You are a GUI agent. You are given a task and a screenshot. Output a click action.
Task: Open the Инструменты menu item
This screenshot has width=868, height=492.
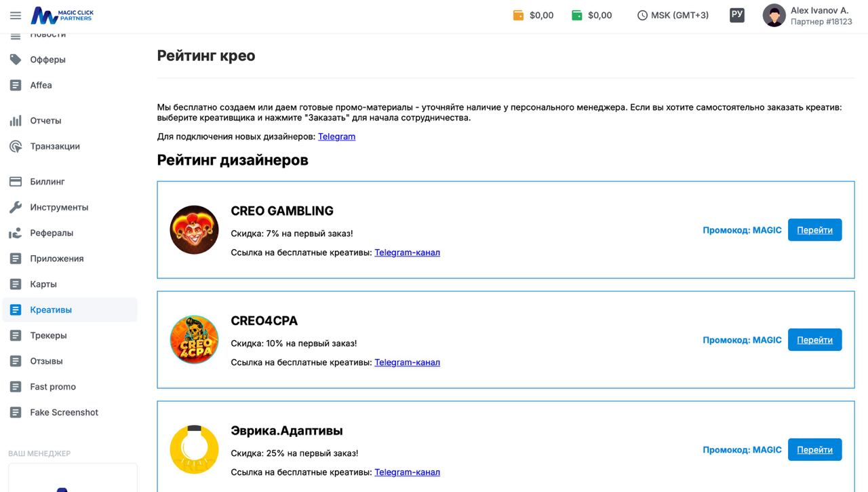click(x=70, y=208)
